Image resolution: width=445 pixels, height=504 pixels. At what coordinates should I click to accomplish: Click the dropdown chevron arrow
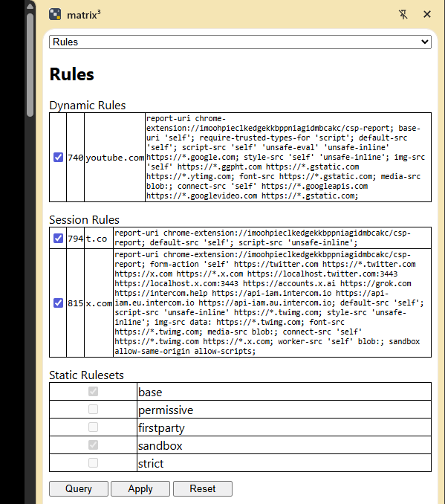point(424,42)
